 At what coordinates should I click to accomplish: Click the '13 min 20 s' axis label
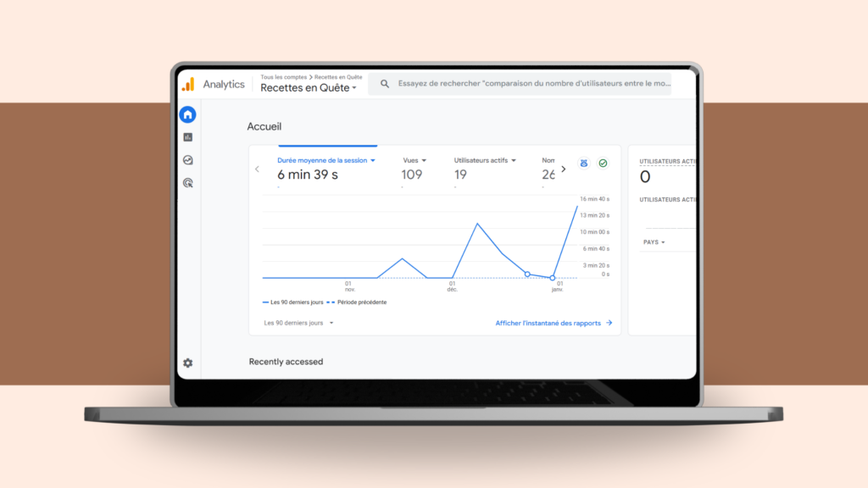point(594,216)
